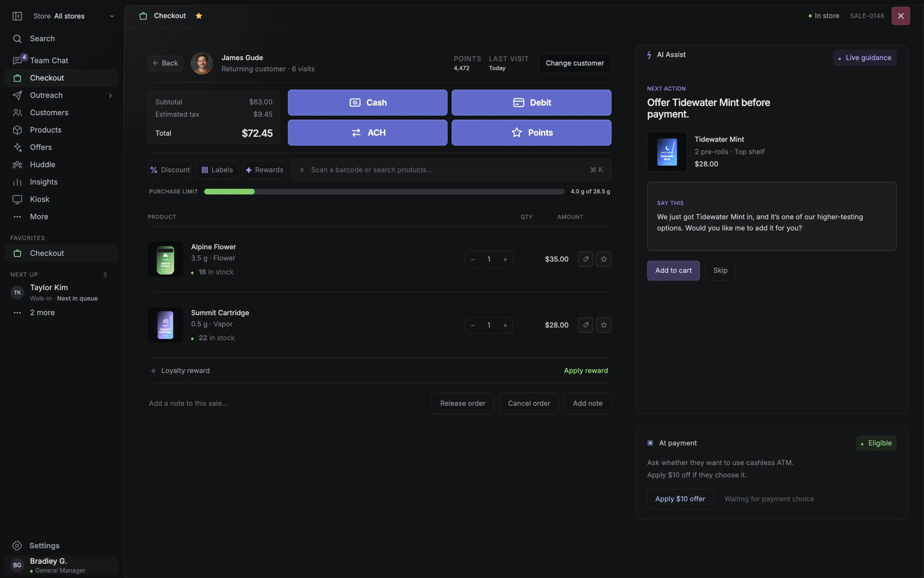Choose ACH payment method
This screenshot has height=578, width=924.
(368, 133)
